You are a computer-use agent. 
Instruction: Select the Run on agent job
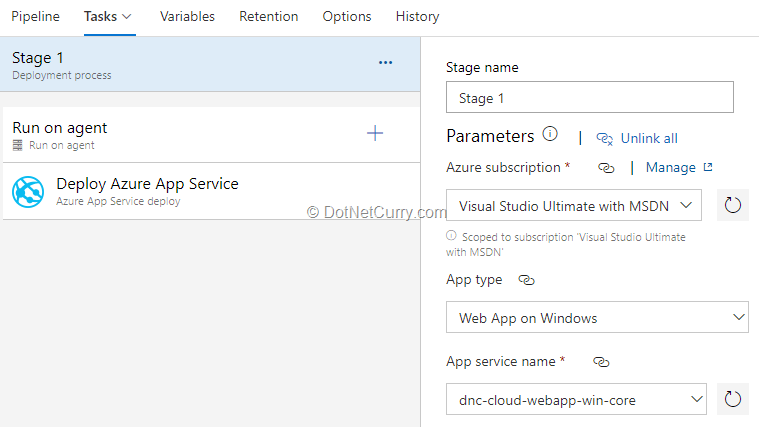(x=211, y=135)
